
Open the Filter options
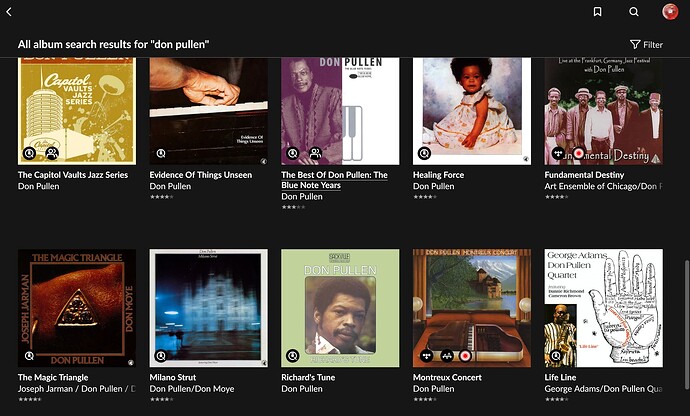pos(646,44)
